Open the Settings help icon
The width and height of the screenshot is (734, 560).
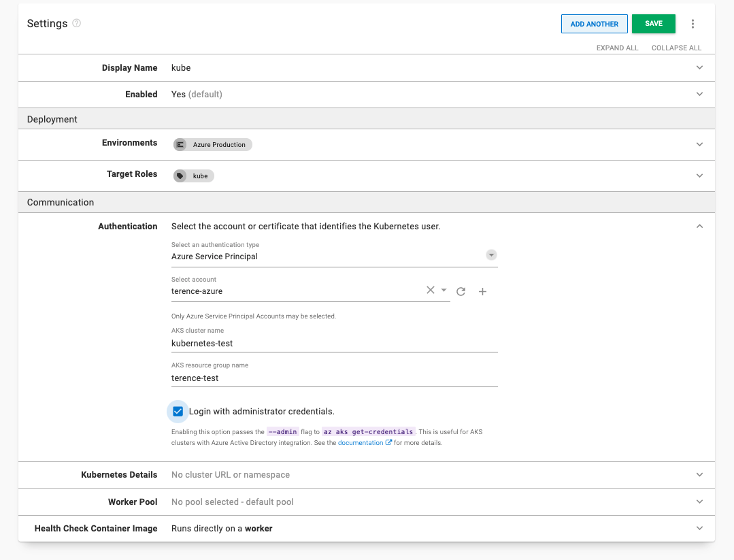[x=76, y=23]
